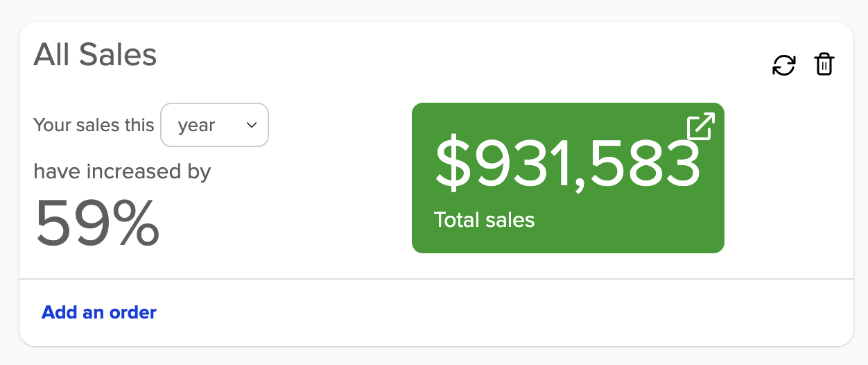Click the Add an order link
868x365 pixels.
tap(99, 312)
